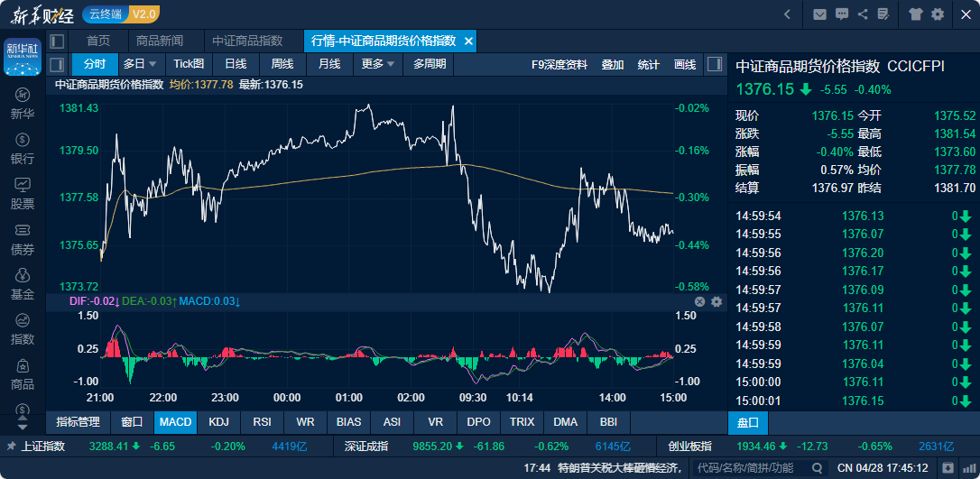The height and width of the screenshot is (479, 980).
Task: Open the mail envelope icon
Action: point(819,14)
